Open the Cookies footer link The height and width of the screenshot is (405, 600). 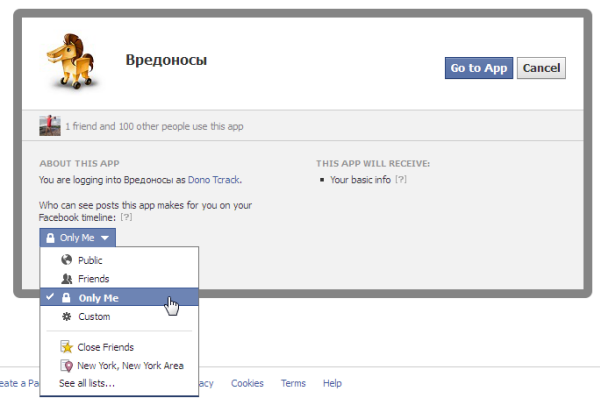click(x=247, y=383)
